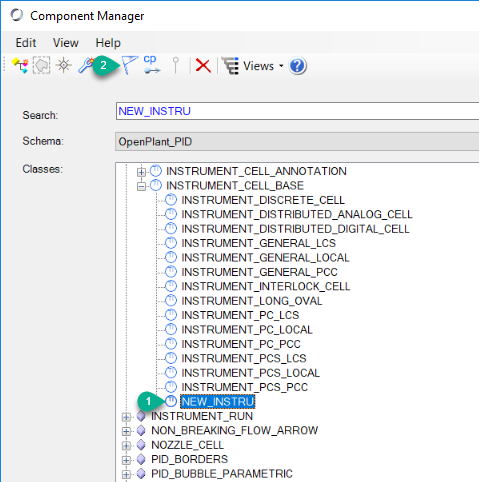Collapse the INSTRUMENT_CELL_BASE node
The height and width of the screenshot is (482, 479).
(x=141, y=186)
